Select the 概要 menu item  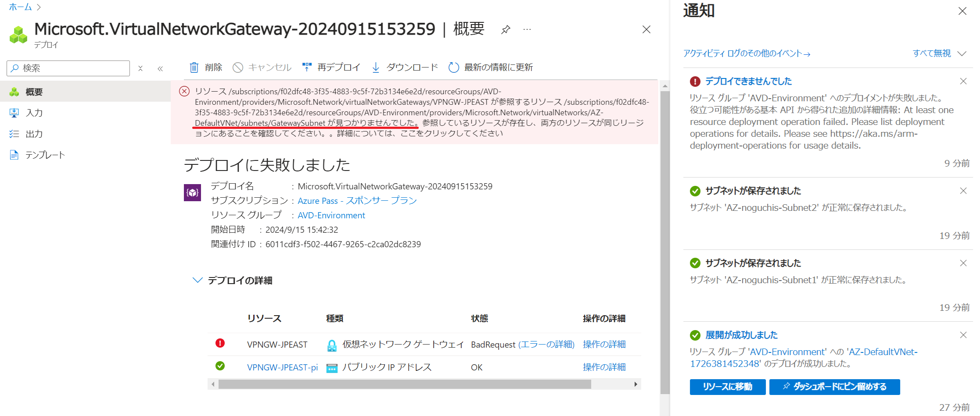[x=85, y=92]
